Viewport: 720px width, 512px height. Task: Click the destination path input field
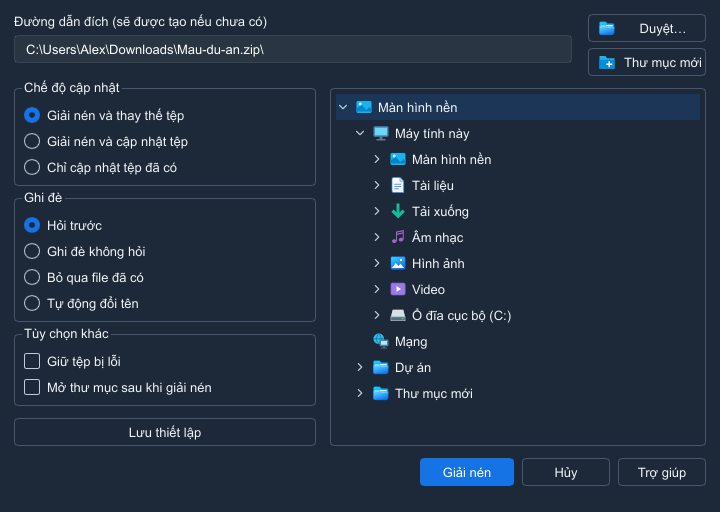point(293,49)
